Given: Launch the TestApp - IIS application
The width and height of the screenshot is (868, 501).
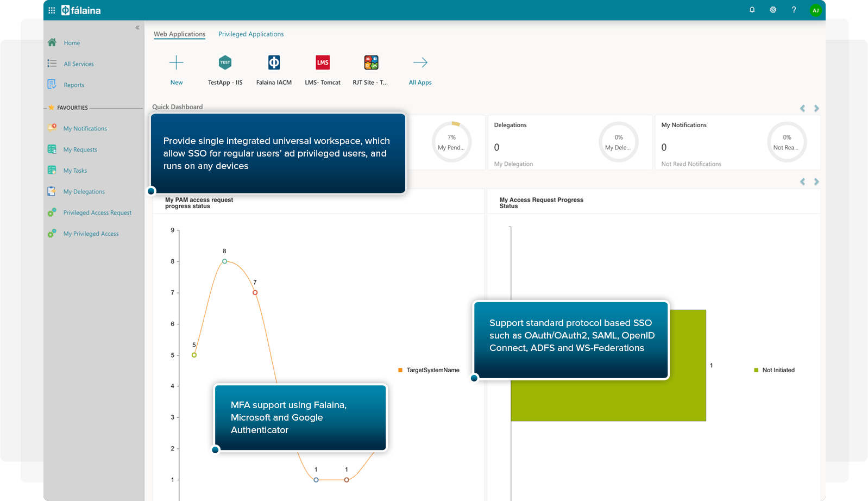Looking at the screenshot, I should [x=225, y=62].
